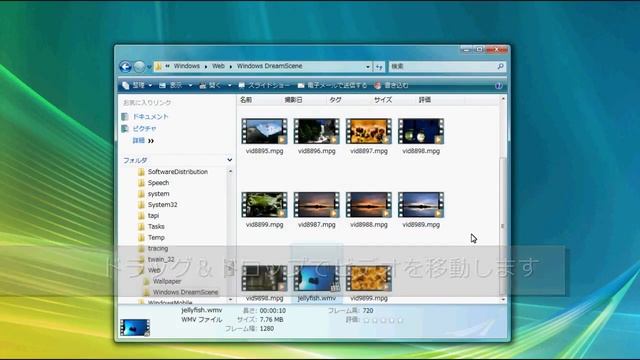Select System32 folder in tree
Viewport: 640px width, 360px height.
tap(162, 205)
